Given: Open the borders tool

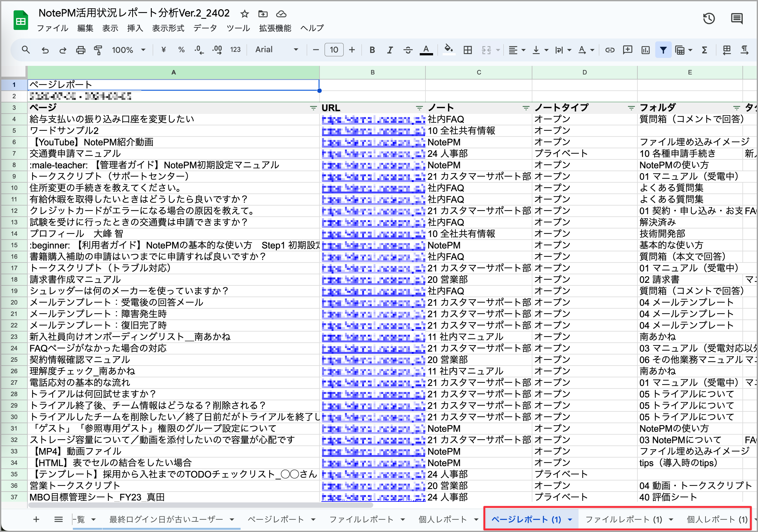Looking at the screenshot, I should tap(467, 50).
